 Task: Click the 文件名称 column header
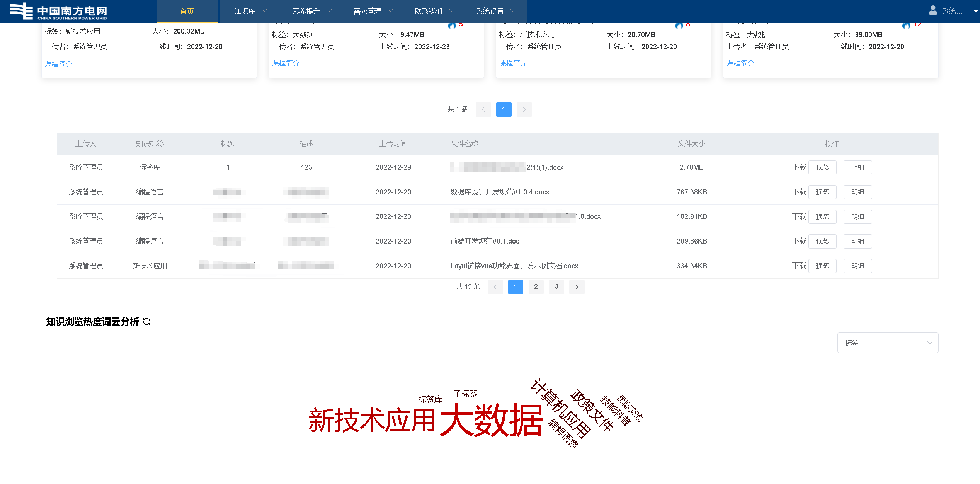(464, 144)
